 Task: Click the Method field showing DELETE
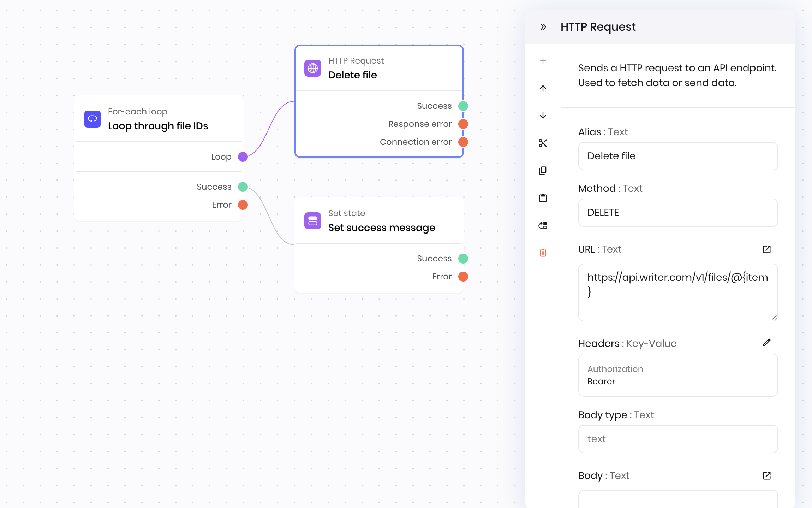tap(677, 213)
